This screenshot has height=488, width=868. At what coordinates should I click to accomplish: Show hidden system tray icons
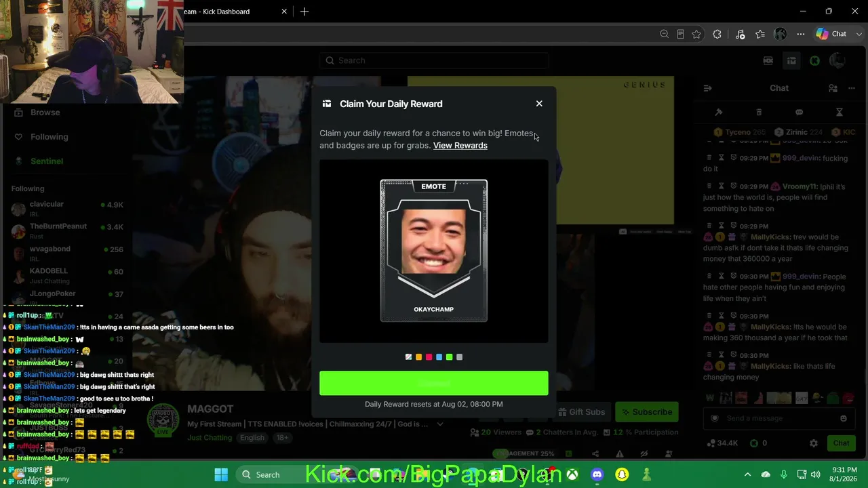(x=747, y=474)
